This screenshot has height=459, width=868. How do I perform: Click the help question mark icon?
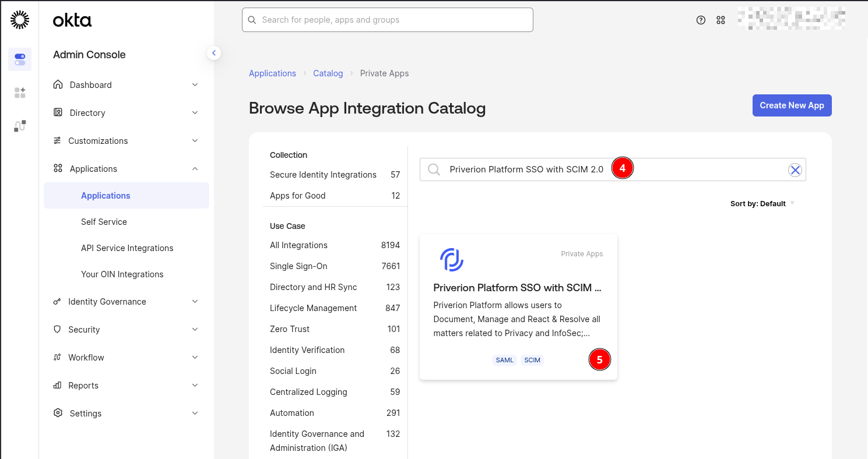click(701, 20)
